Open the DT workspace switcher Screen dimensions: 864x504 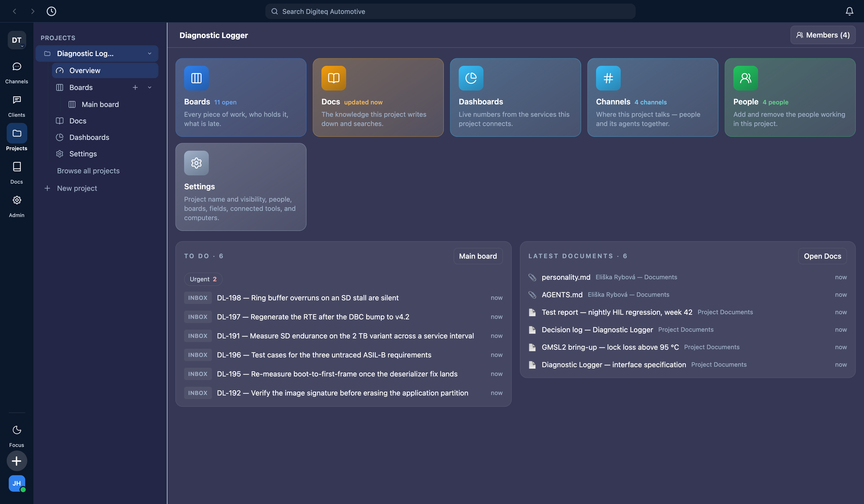16,40
